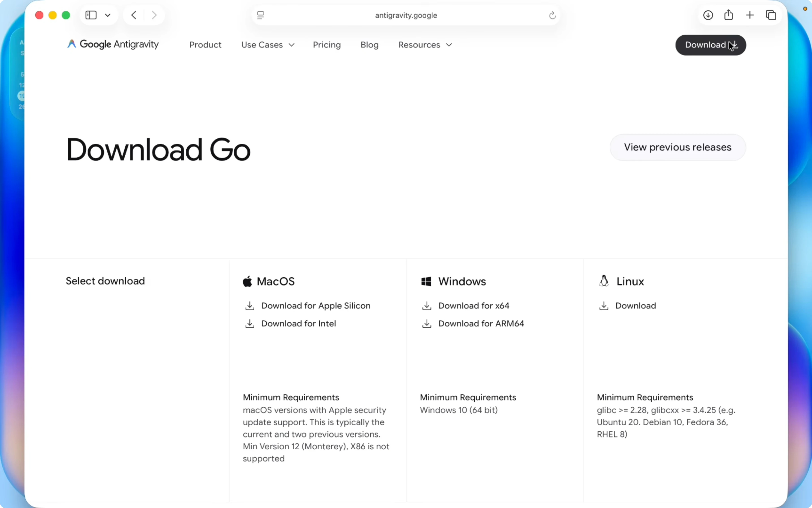Click the Linux Download link

(x=635, y=306)
